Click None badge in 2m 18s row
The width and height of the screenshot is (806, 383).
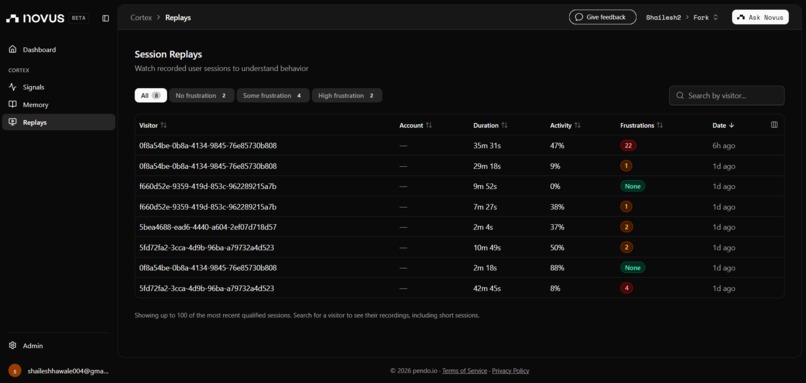tap(632, 268)
